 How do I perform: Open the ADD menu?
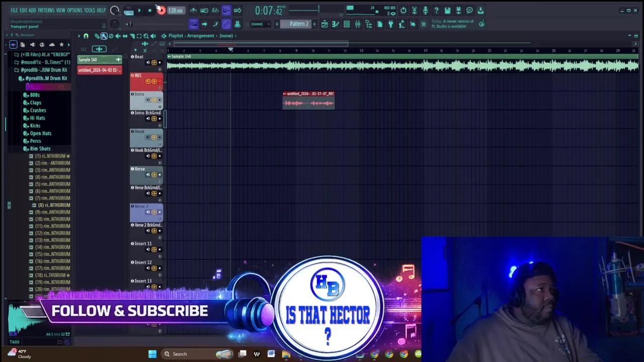tap(32, 10)
